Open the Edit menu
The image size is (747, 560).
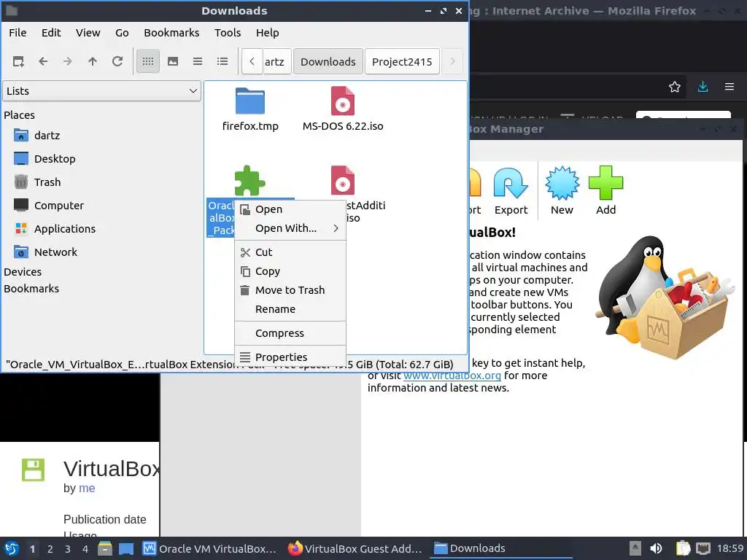pyautogui.click(x=51, y=33)
